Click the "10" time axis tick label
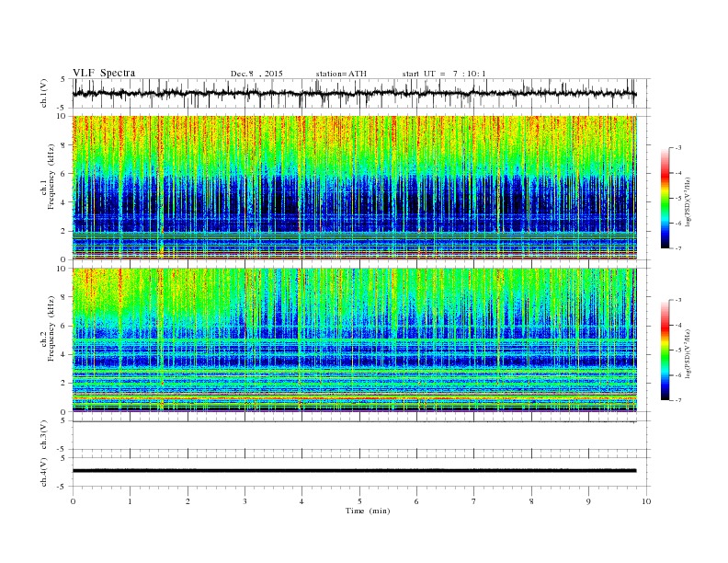 (646, 501)
